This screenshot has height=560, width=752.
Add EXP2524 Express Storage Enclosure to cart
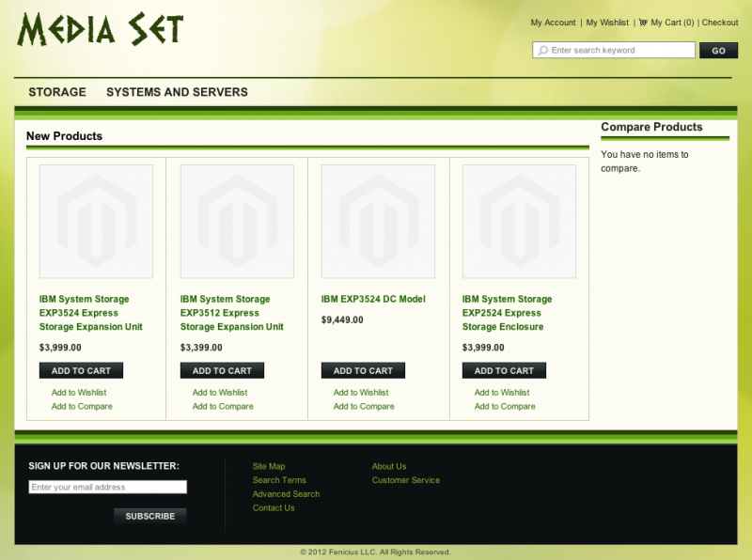504,370
